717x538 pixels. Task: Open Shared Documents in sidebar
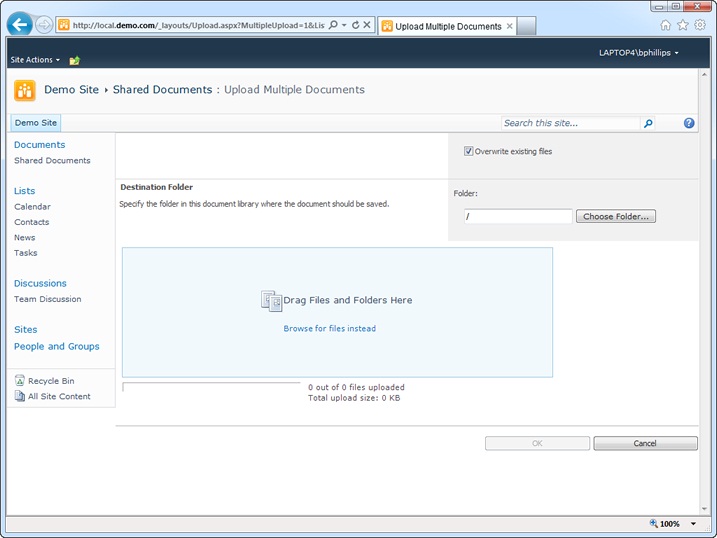pyautogui.click(x=52, y=160)
